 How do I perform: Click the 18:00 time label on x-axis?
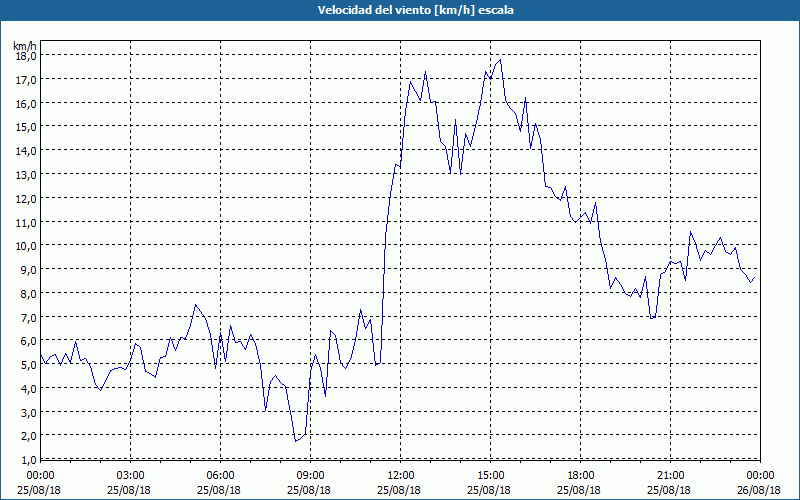(581, 476)
